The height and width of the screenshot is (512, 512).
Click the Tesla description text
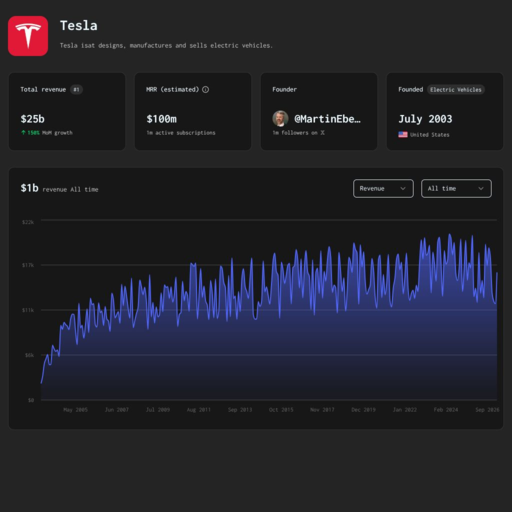tap(166, 46)
